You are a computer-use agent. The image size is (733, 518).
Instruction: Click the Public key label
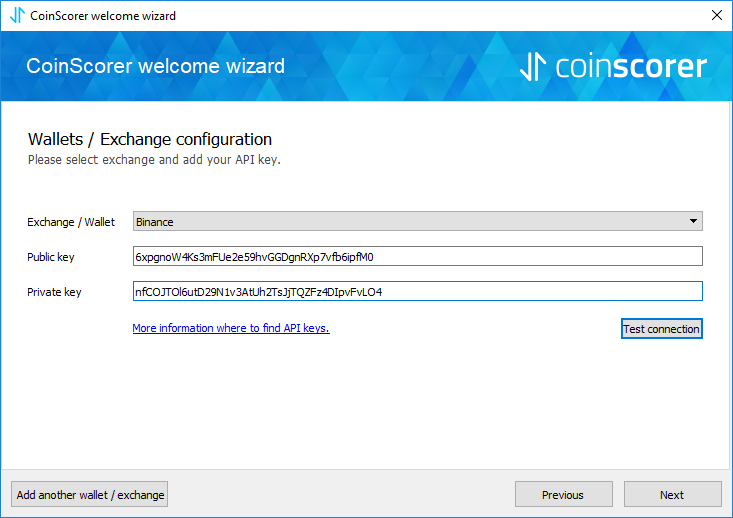coord(51,257)
